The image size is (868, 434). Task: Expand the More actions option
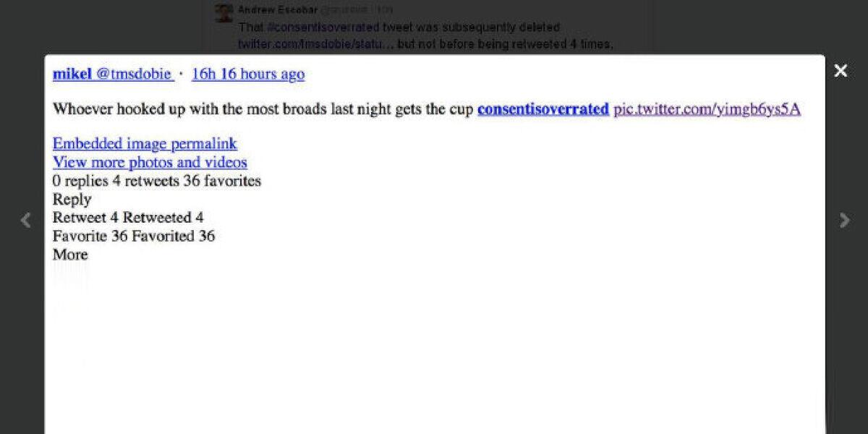(70, 255)
